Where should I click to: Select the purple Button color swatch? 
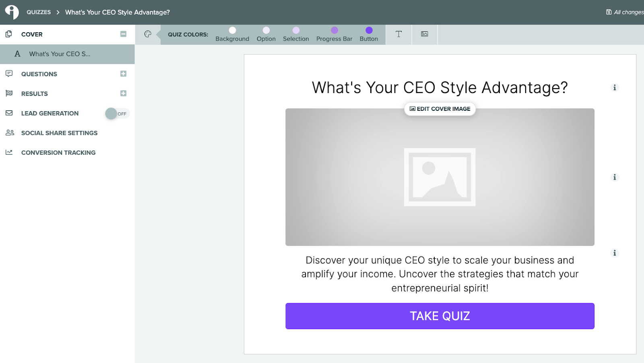pos(369,29)
